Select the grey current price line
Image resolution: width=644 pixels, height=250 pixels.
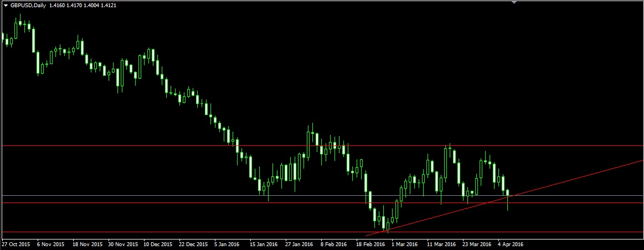[322, 195]
